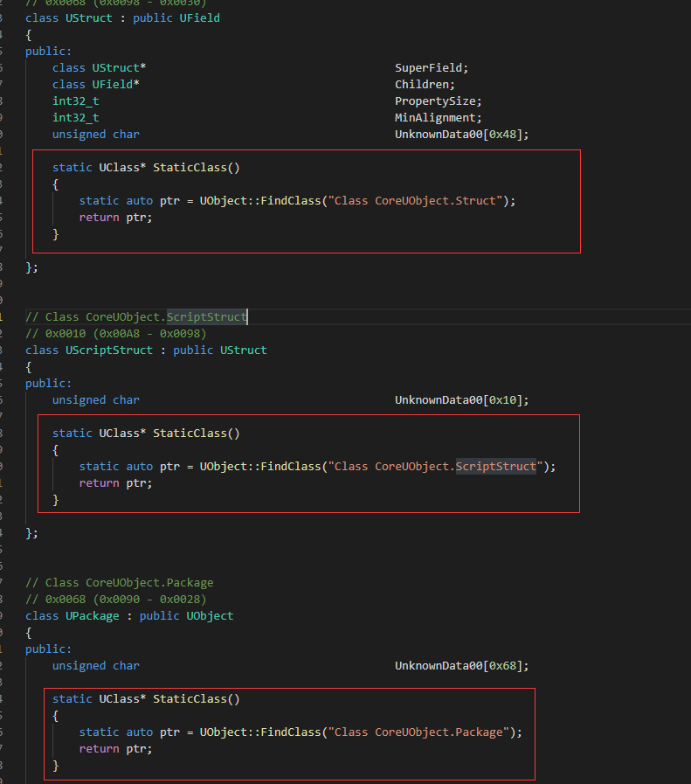Click 'class UField*' member type
This screenshot has height=784, width=691.
point(96,85)
